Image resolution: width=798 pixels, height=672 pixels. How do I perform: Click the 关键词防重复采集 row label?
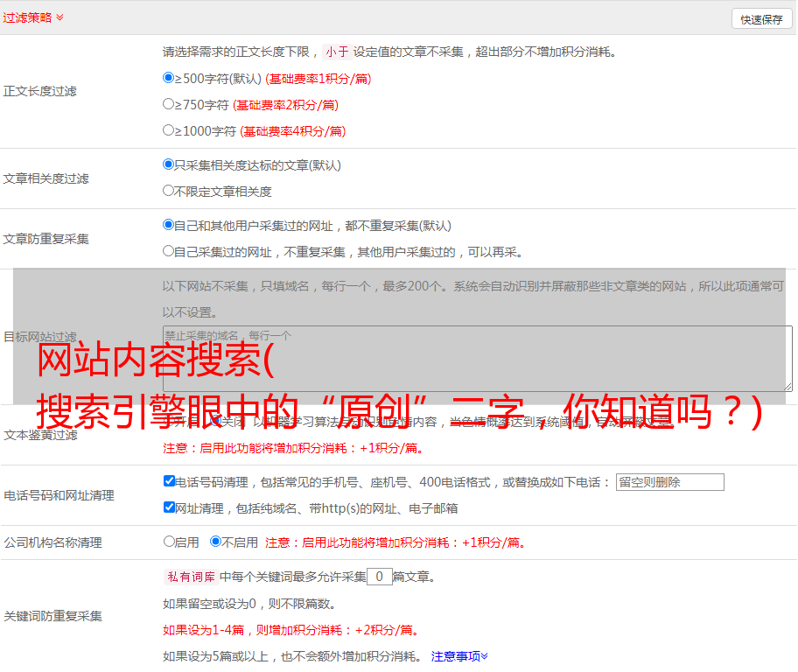(x=52, y=616)
